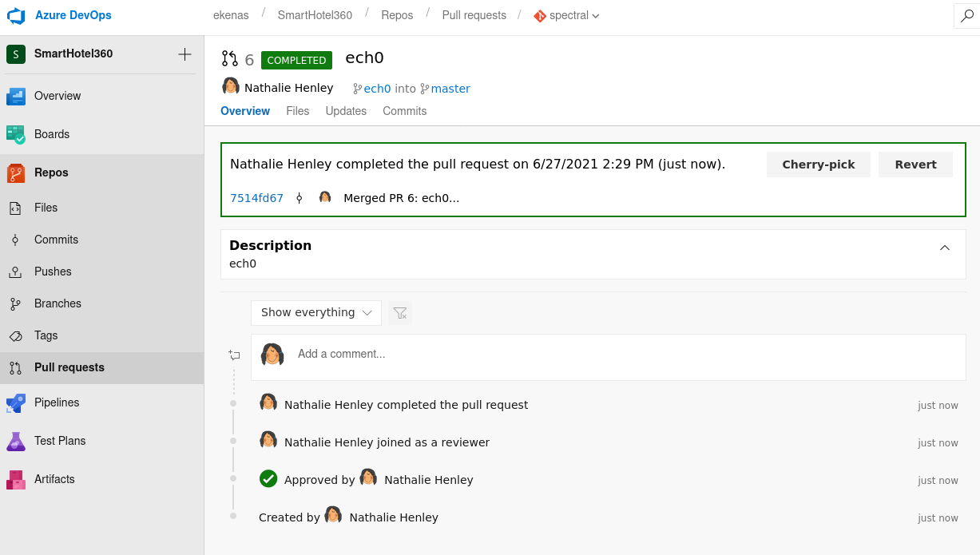Click the Test Plans flask icon
The image size is (980, 555).
point(16,441)
